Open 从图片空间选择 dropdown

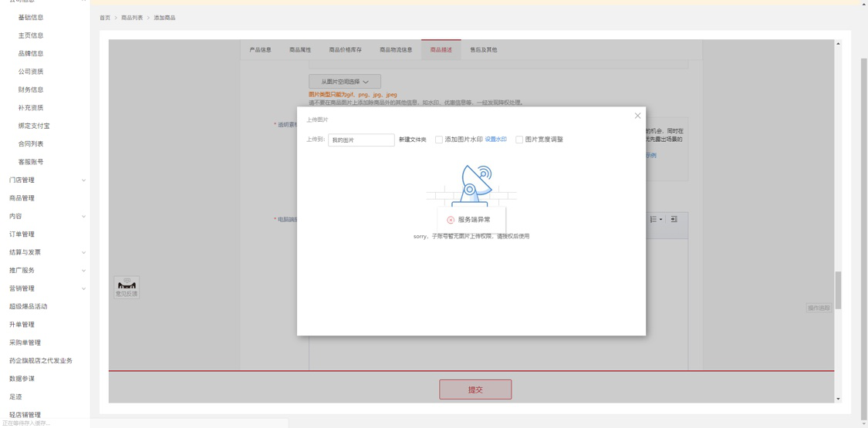pos(344,81)
